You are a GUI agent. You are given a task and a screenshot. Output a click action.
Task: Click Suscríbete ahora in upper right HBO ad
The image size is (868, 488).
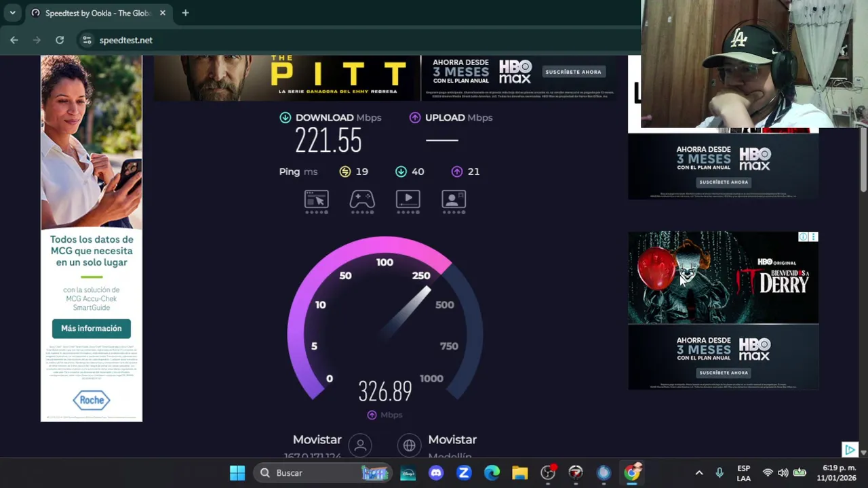(724, 182)
